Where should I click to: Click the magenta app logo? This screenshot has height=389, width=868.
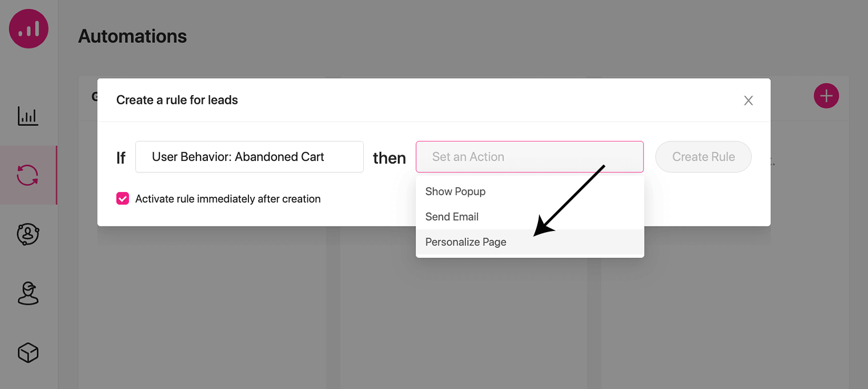click(29, 29)
